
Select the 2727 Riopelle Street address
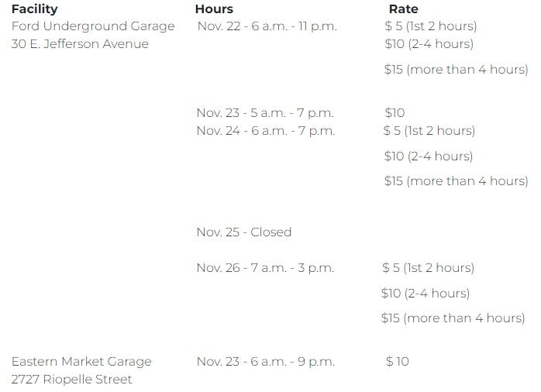click(x=71, y=380)
